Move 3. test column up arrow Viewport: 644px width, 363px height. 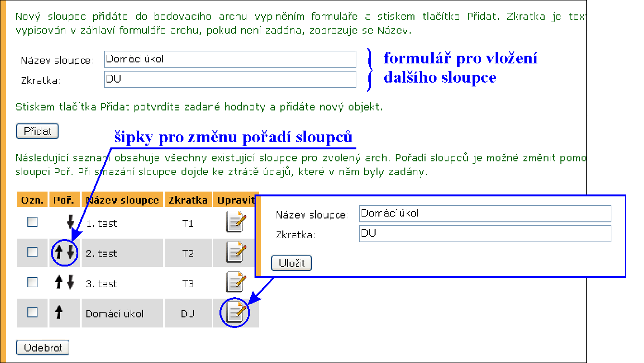[59, 282]
